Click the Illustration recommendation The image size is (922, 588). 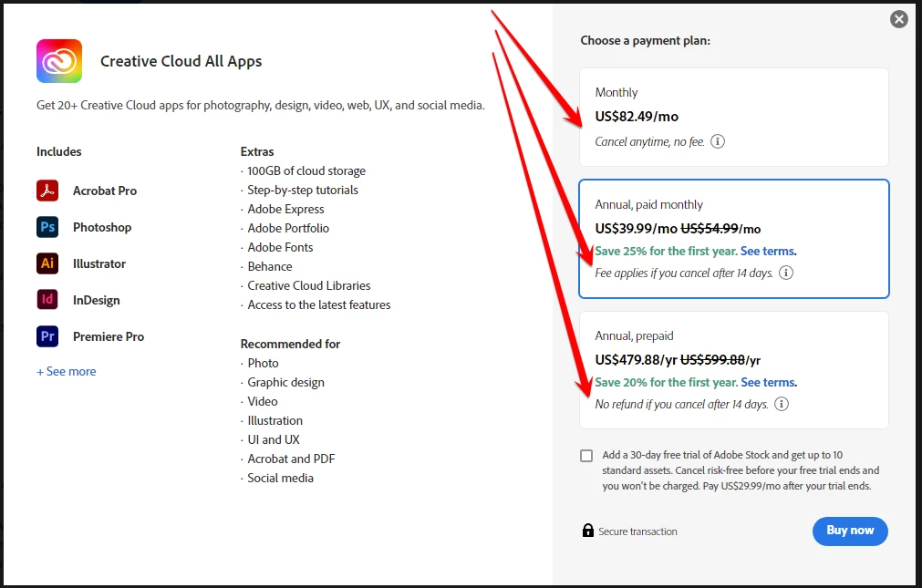275,420
